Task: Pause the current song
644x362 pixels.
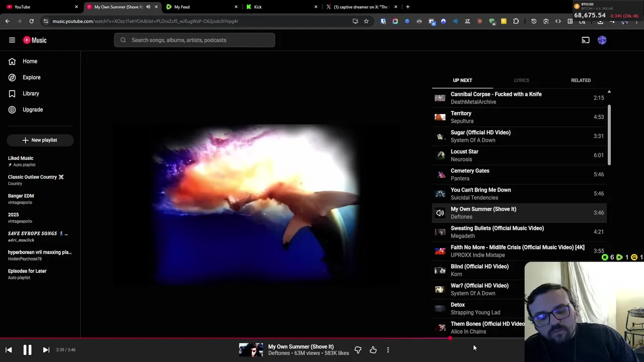Action: tap(27, 350)
